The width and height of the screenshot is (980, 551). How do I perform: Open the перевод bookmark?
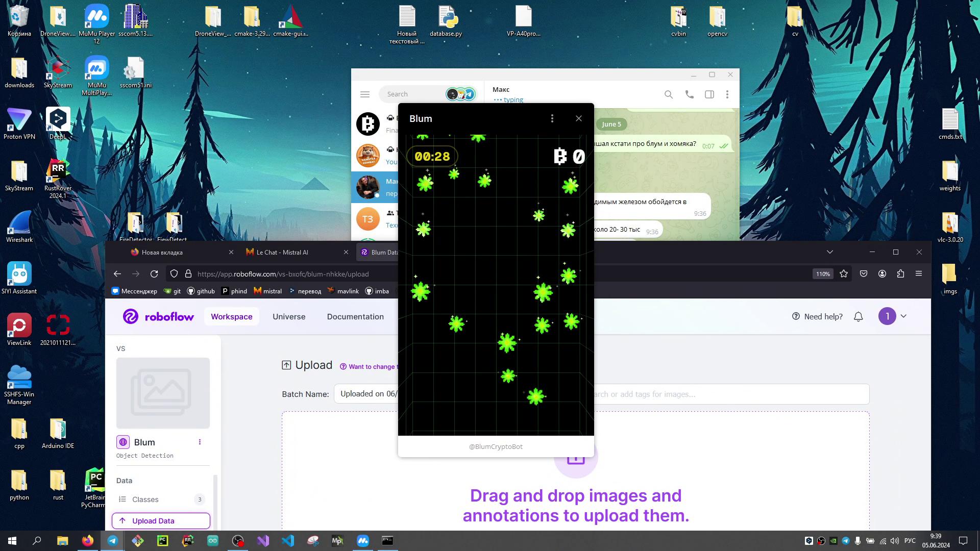305,291
